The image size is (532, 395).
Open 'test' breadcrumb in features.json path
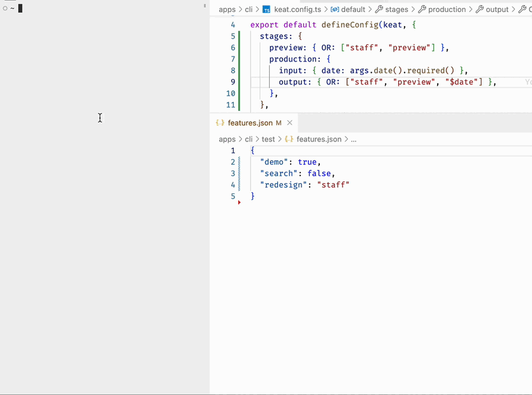click(x=268, y=139)
